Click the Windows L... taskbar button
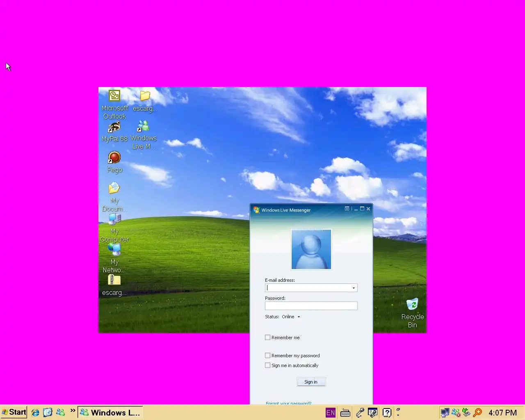Viewport: 525px width, 420px height. [x=110, y=413]
